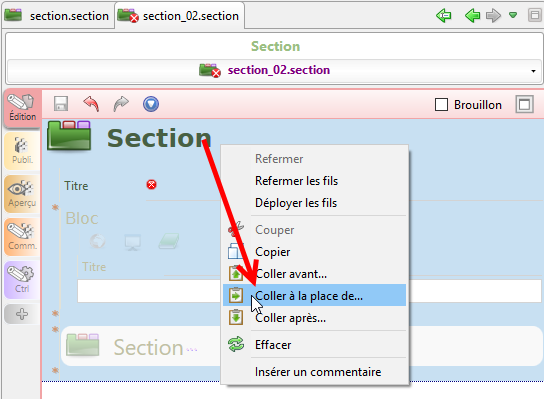The image size is (544, 399).
Task: Click the Bloc title input field
Action: [x=148, y=291]
